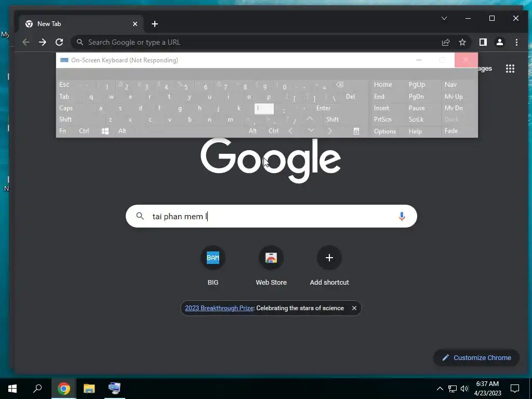Toggle the Nav key on On-Screen Keyboard
532x399 pixels.
coord(450,85)
